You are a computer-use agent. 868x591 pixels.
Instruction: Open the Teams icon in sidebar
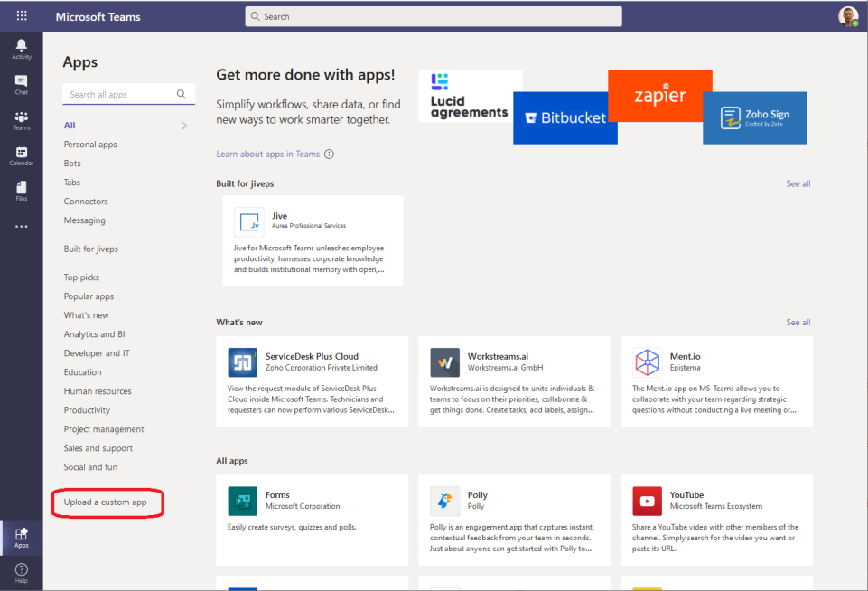[22, 120]
